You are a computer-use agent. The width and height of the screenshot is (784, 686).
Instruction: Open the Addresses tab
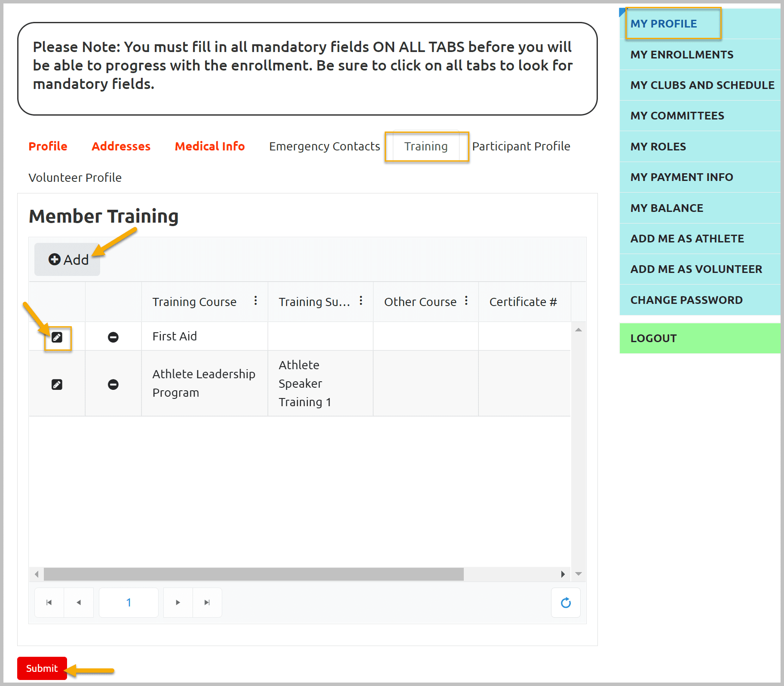click(121, 146)
